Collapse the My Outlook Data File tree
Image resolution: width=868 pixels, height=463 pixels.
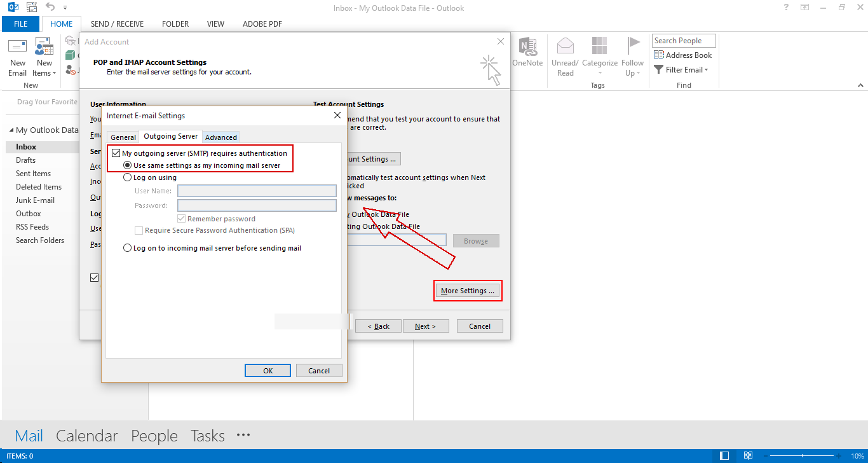[11, 130]
